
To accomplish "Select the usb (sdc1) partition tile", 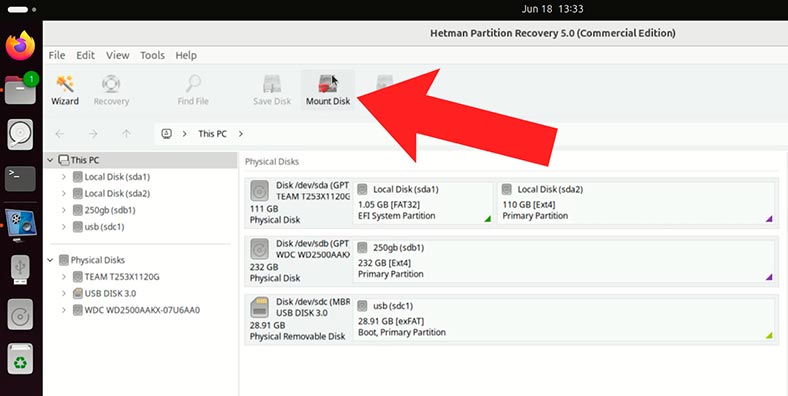I will (564, 320).
